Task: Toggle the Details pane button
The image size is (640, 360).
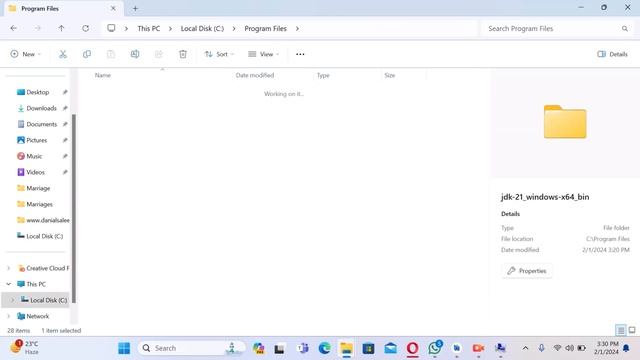Action: [612, 54]
